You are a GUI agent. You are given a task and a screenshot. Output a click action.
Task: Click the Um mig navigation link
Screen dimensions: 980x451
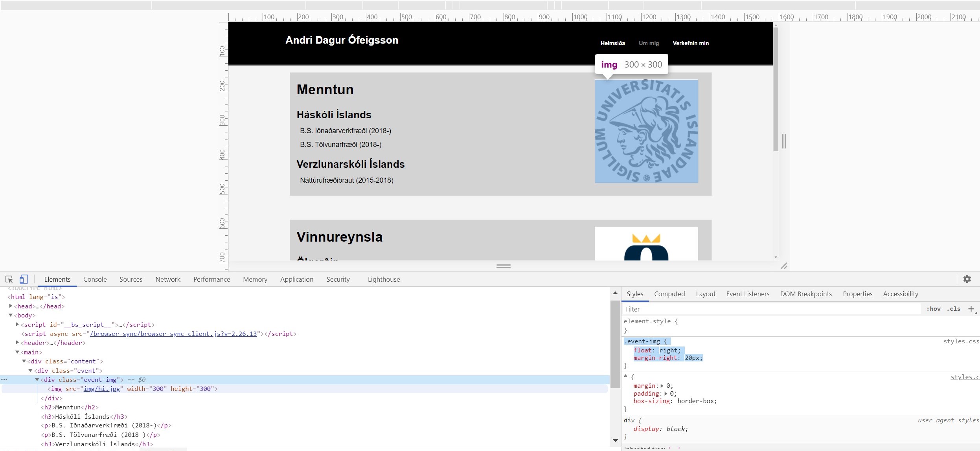[x=649, y=43]
